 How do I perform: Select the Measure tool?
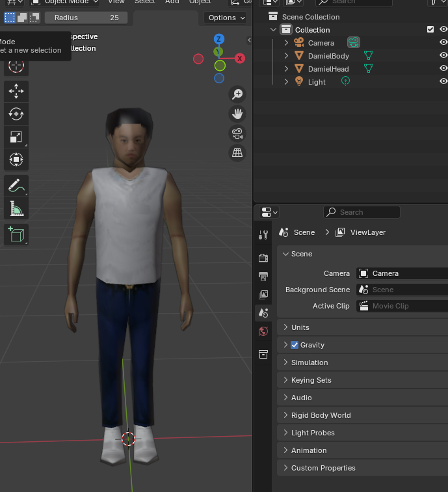tap(16, 208)
